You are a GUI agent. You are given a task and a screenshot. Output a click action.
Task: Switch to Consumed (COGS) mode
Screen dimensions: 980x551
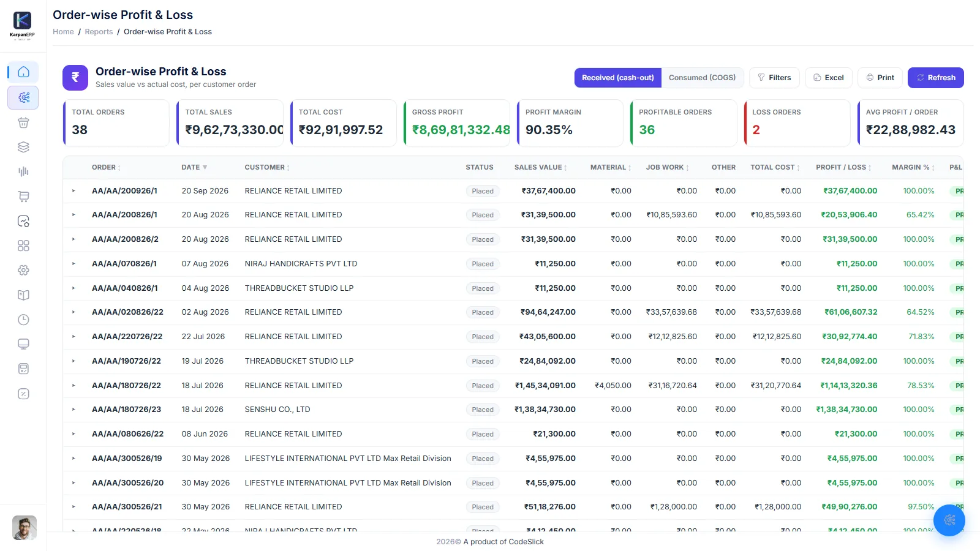[x=702, y=78]
